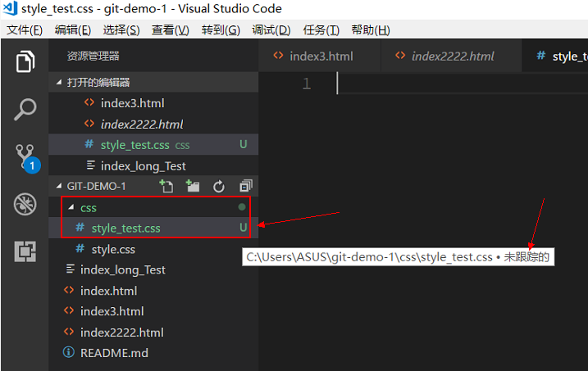Click HTML icon beside index.html in tree
Viewport: 588px width, 371px height.
(x=69, y=290)
